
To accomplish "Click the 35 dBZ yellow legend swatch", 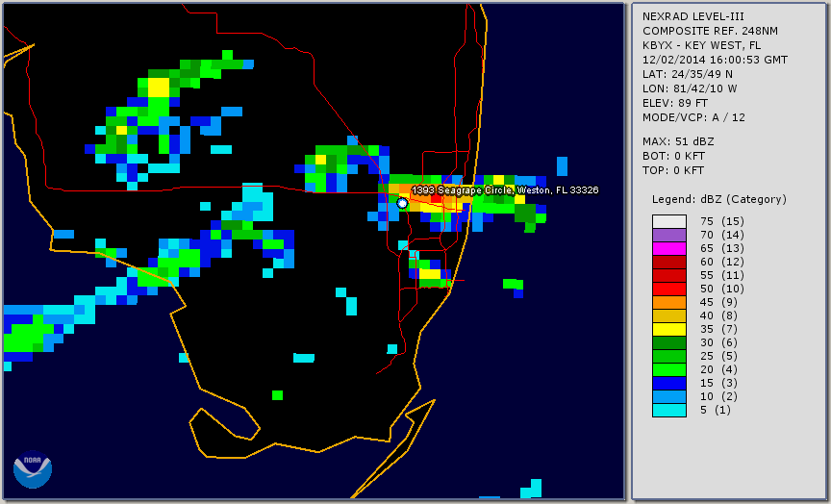I will [x=668, y=329].
